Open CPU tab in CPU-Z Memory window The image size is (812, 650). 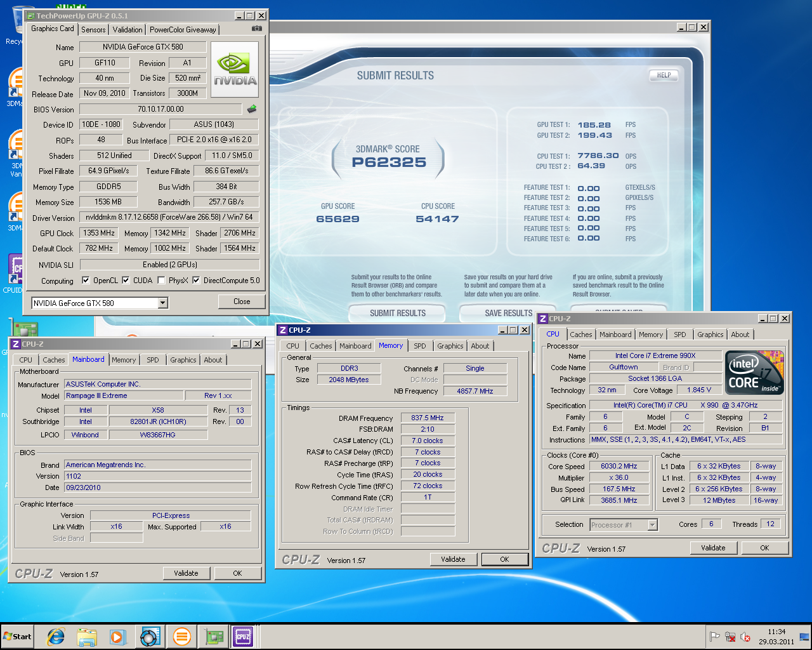(293, 346)
